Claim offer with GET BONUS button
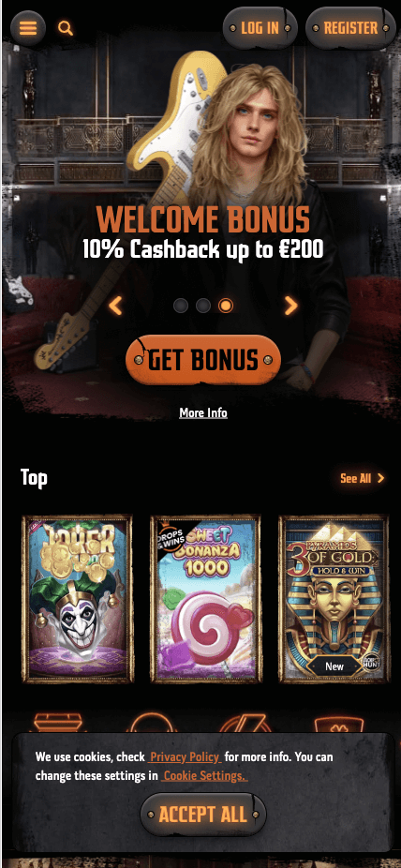The width and height of the screenshot is (401, 868). tap(203, 360)
